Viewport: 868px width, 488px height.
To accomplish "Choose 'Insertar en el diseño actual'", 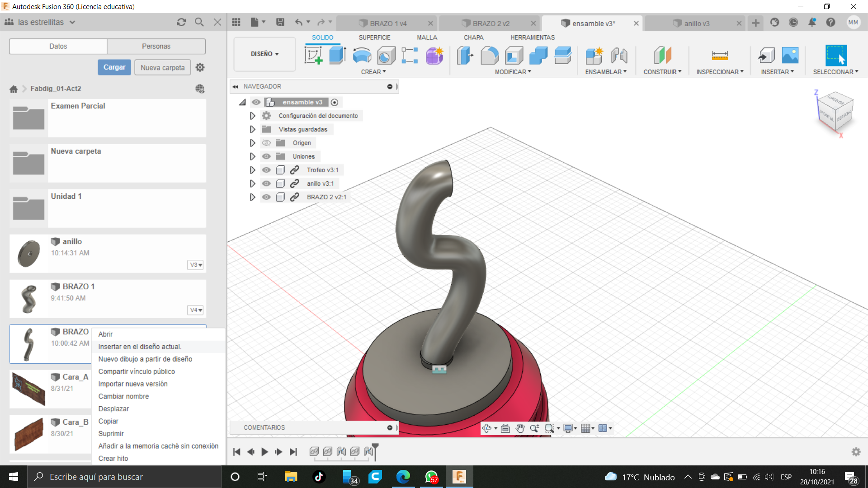I will [x=140, y=347].
